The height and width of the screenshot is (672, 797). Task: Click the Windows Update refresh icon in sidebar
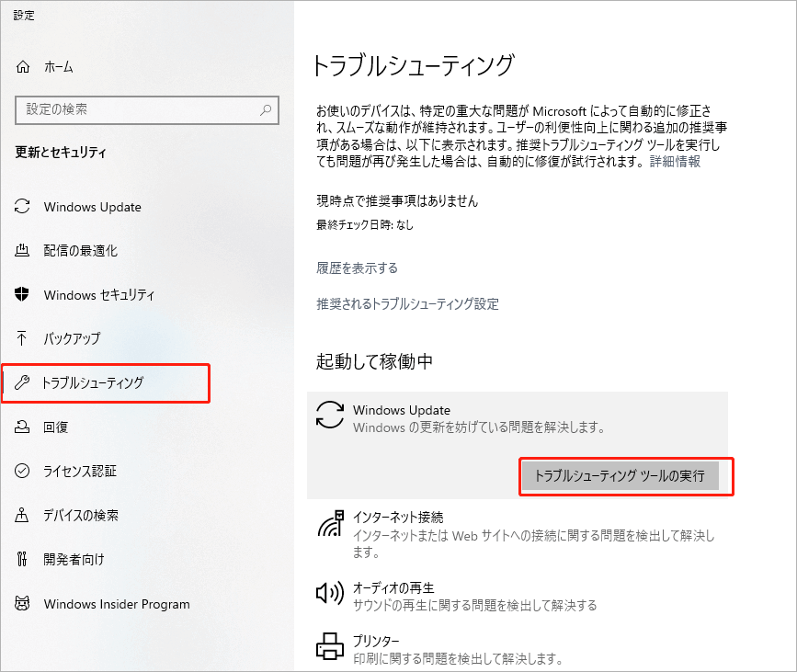coord(22,206)
